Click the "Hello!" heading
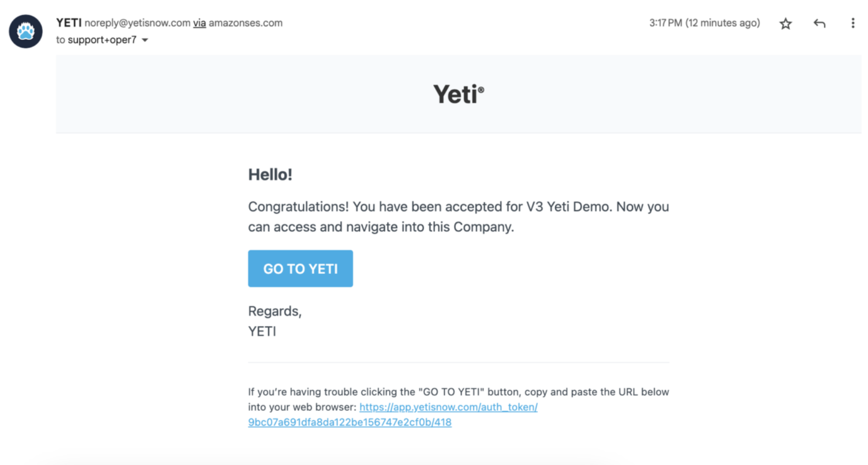 click(x=270, y=174)
